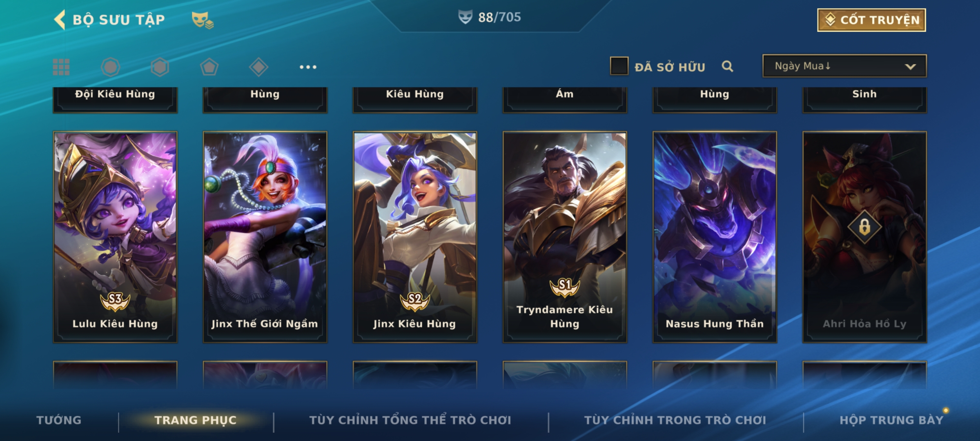The width and height of the screenshot is (980, 441).
Task: Select the pentagon rarity filter icon
Action: pyautogui.click(x=209, y=67)
